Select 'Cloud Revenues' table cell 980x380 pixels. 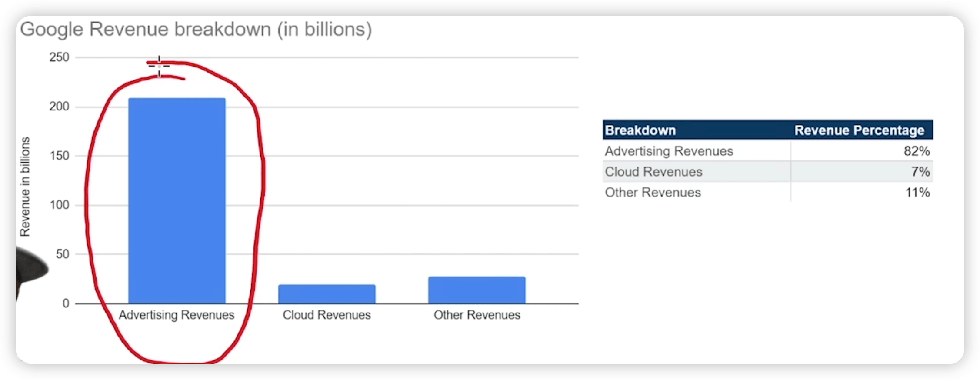[697, 172]
